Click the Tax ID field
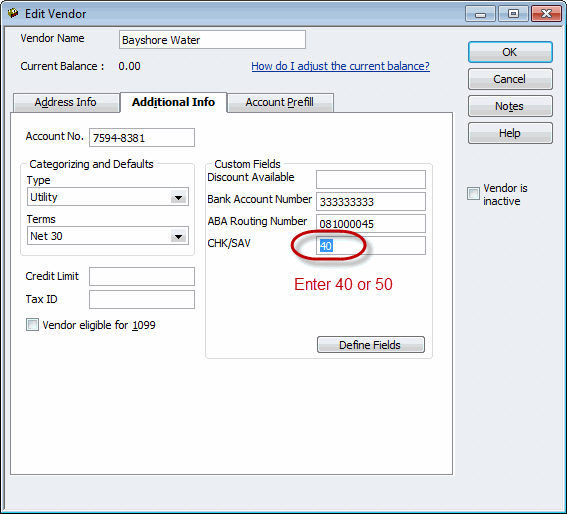This screenshot has height=514, width=567. pos(142,300)
